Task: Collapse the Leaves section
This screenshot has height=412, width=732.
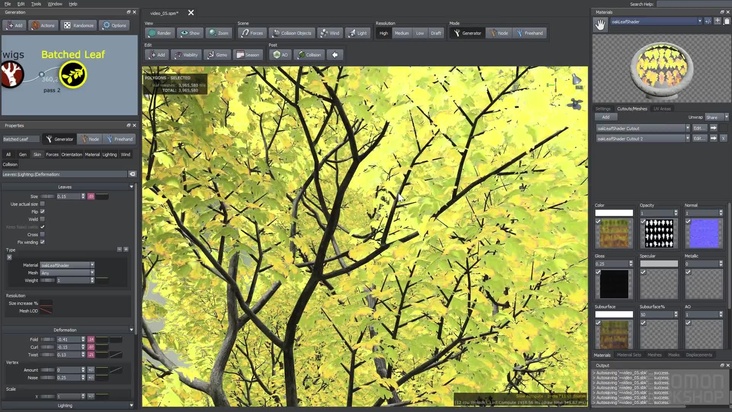Action: [x=131, y=187]
